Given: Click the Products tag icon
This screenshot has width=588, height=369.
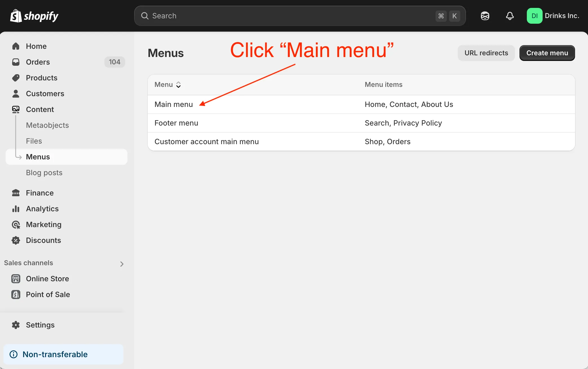Looking at the screenshot, I should click(16, 78).
